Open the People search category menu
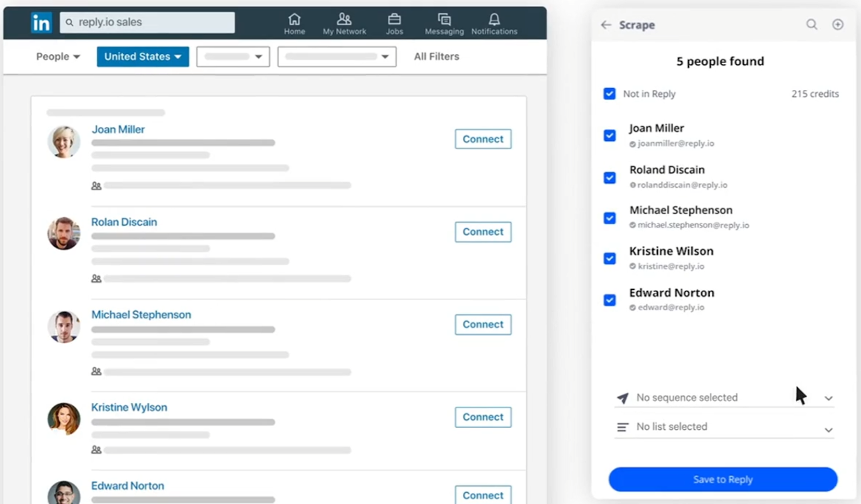The height and width of the screenshot is (504, 861). [x=58, y=56]
